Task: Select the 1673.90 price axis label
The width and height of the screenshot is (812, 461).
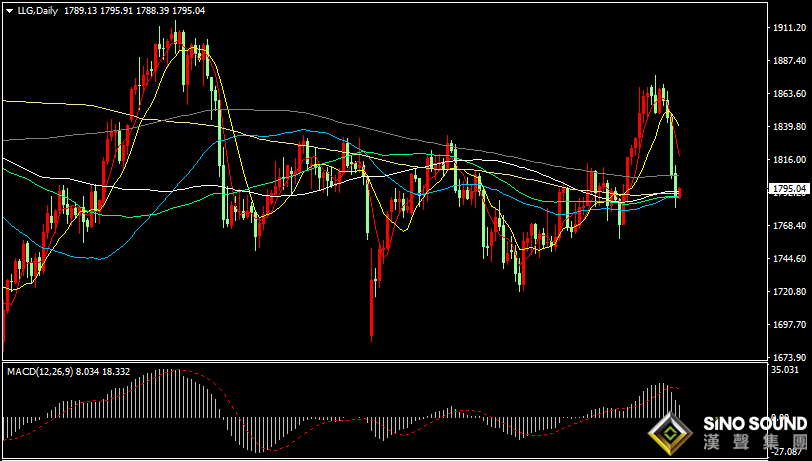Action: 790,357
